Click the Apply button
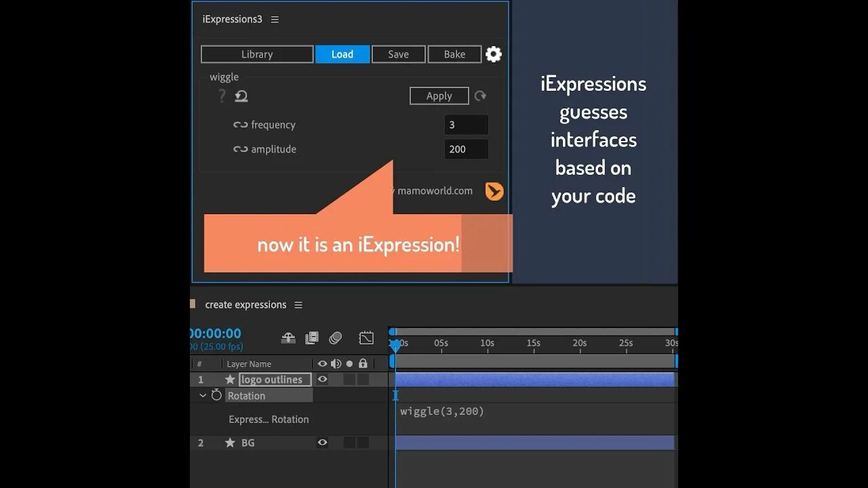 point(439,96)
